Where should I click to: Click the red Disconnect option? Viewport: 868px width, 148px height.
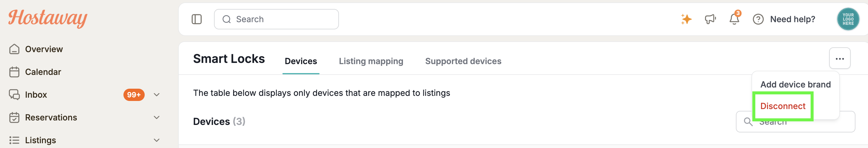click(x=783, y=106)
